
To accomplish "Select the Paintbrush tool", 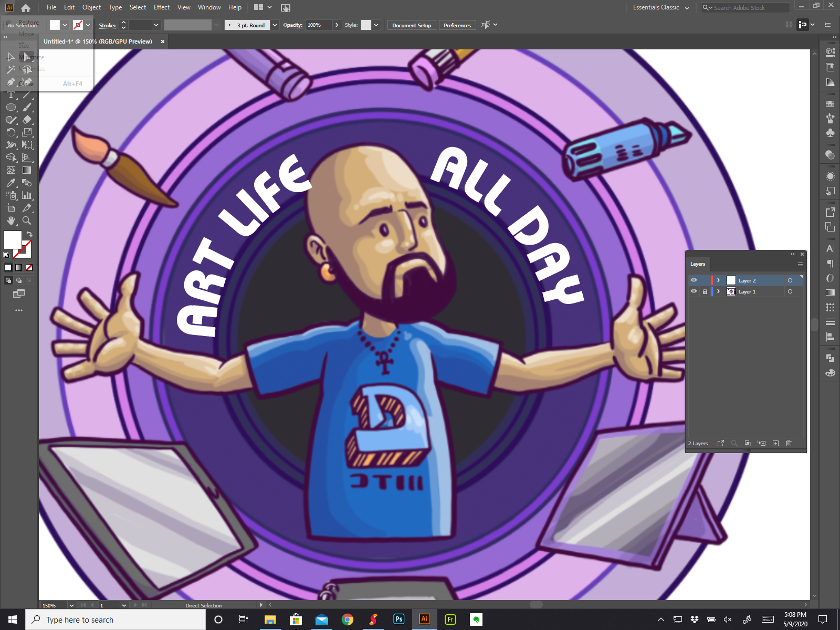I will tap(27, 107).
